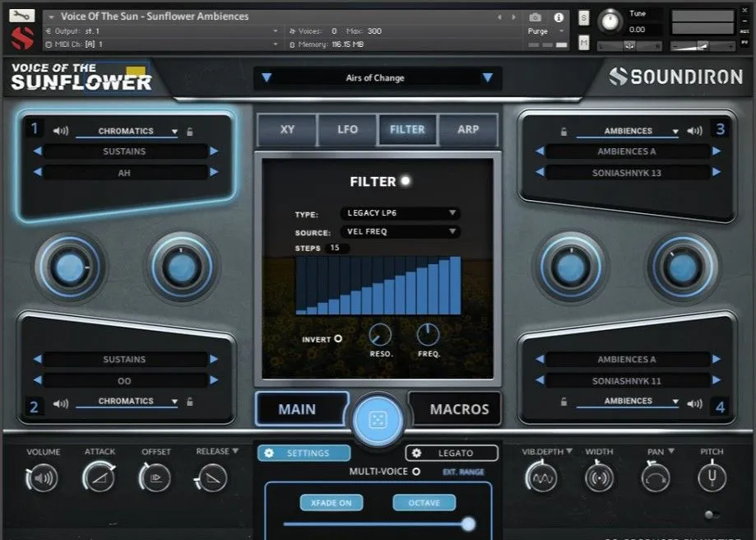Image resolution: width=756 pixels, height=540 pixels.
Task: Enable the filter INVERT option
Action: (x=338, y=339)
